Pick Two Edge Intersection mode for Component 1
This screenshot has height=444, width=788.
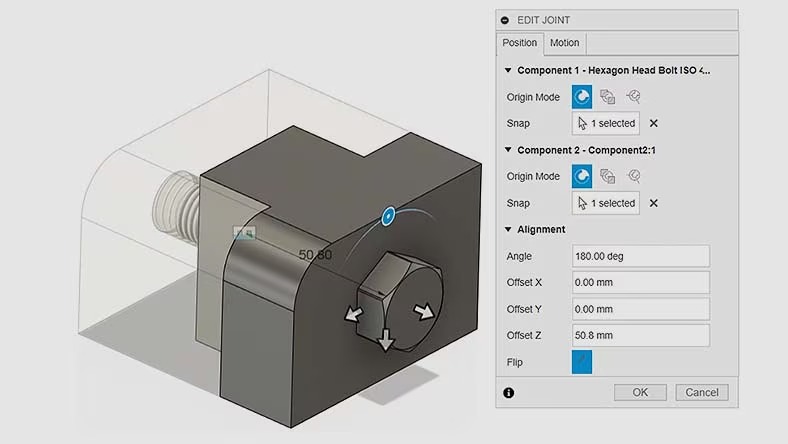(x=633, y=97)
